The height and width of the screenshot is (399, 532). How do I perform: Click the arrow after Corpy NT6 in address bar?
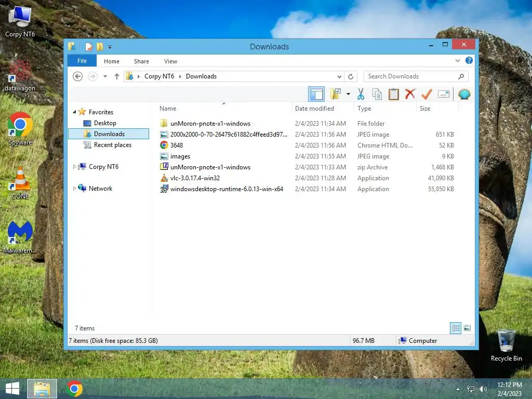(x=180, y=76)
